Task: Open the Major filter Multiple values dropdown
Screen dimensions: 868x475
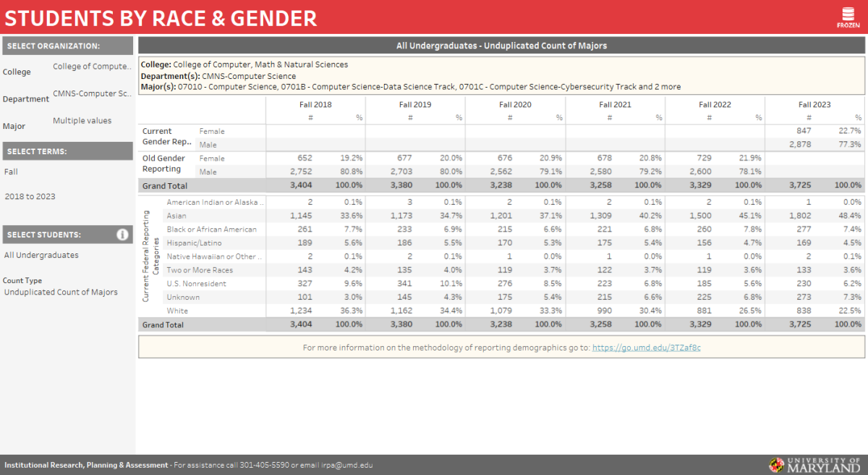Action: coord(82,121)
